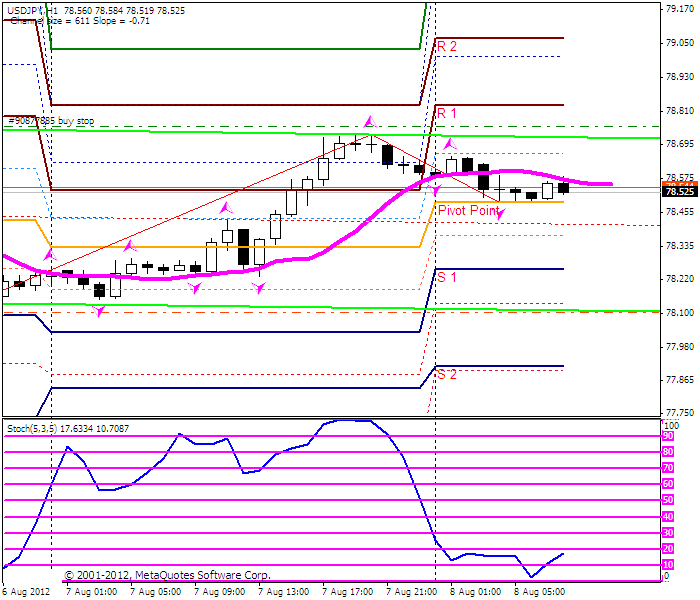The width and height of the screenshot is (700, 600).
Task: Click the magenta fractal arrow above the buy stop line
Action: pyautogui.click(x=370, y=121)
